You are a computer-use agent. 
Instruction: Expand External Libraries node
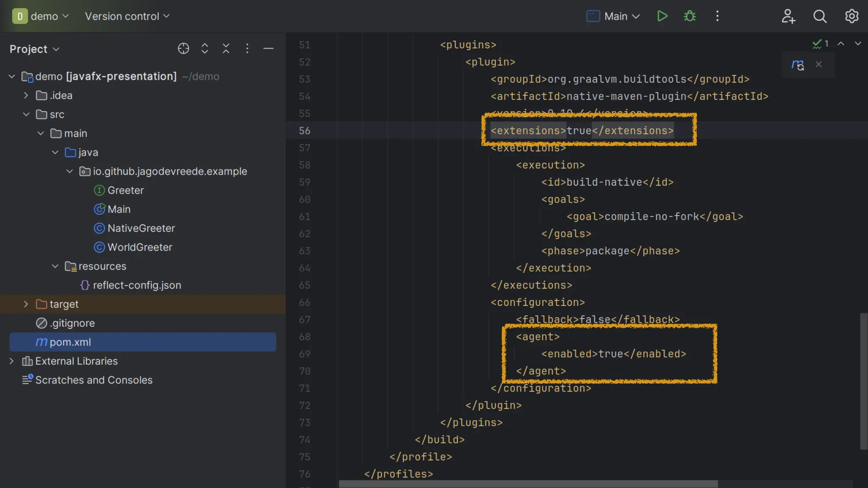(12, 361)
